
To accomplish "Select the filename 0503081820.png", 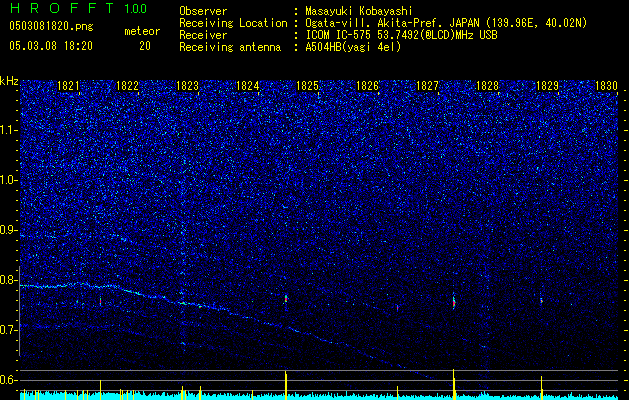I will [51, 26].
